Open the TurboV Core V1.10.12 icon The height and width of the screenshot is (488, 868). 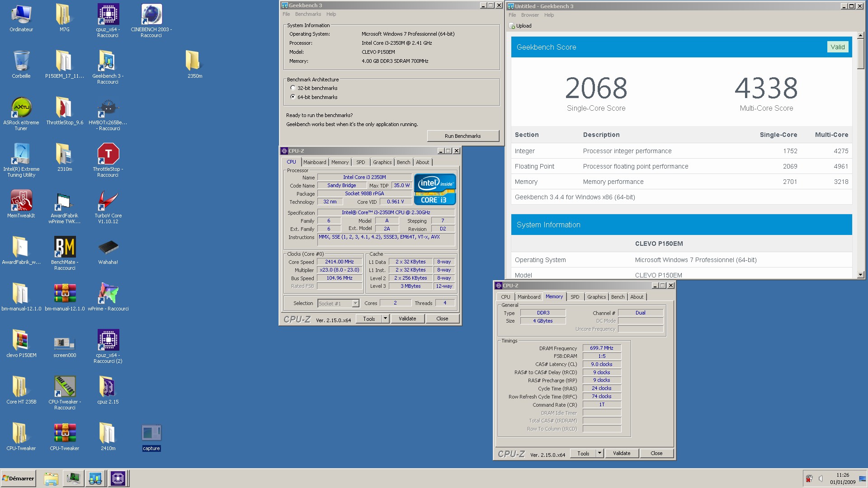[x=108, y=201]
